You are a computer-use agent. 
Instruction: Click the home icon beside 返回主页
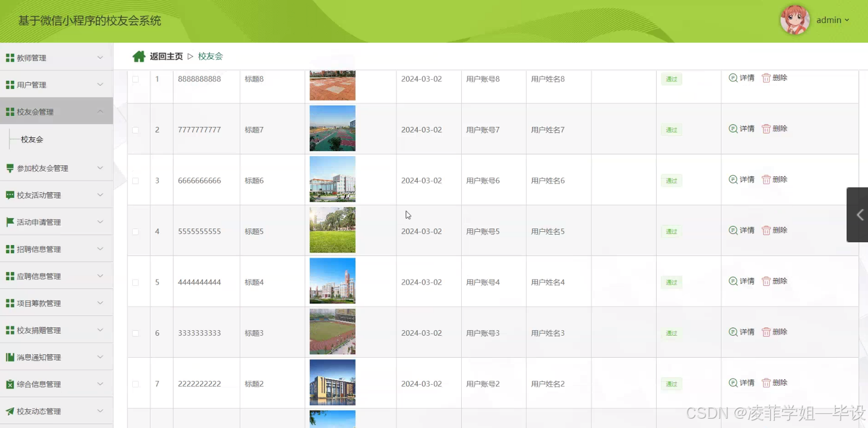139,57
